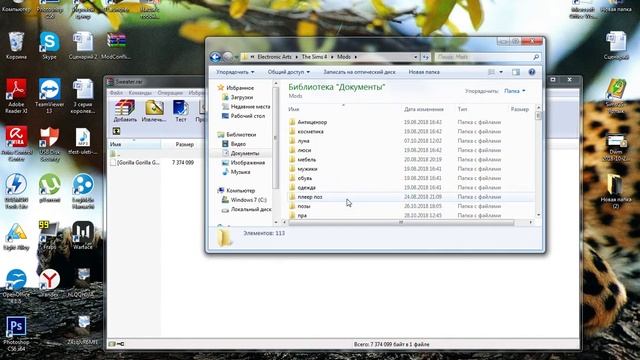Click The Sims 4 breadcrumb in address bar
The width and height of the screenshot is (640, 360).
tap(314, 57)
